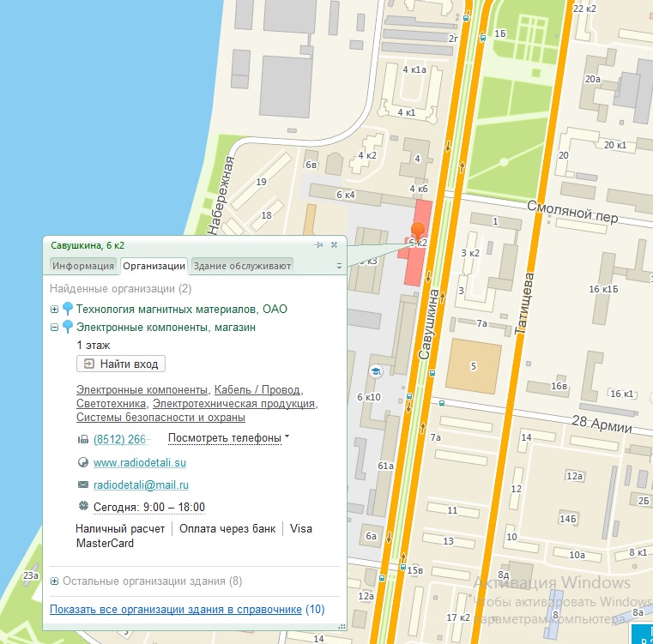
Task: Pin the Савушкина, 6 к2 card open
Action: [319, 244]
